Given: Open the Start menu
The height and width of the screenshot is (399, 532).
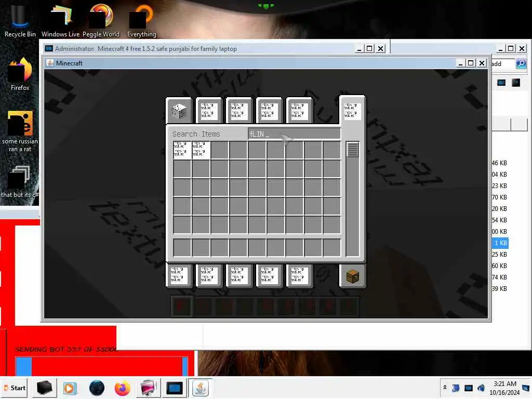Looking at the screenshot, I should [x=15, y=388].
